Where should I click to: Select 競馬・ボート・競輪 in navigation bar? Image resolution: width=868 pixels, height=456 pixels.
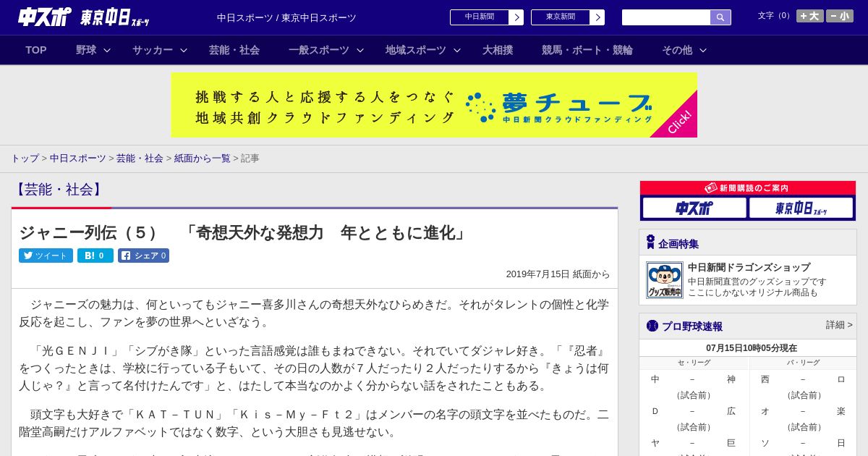click(x=587, y=50)
